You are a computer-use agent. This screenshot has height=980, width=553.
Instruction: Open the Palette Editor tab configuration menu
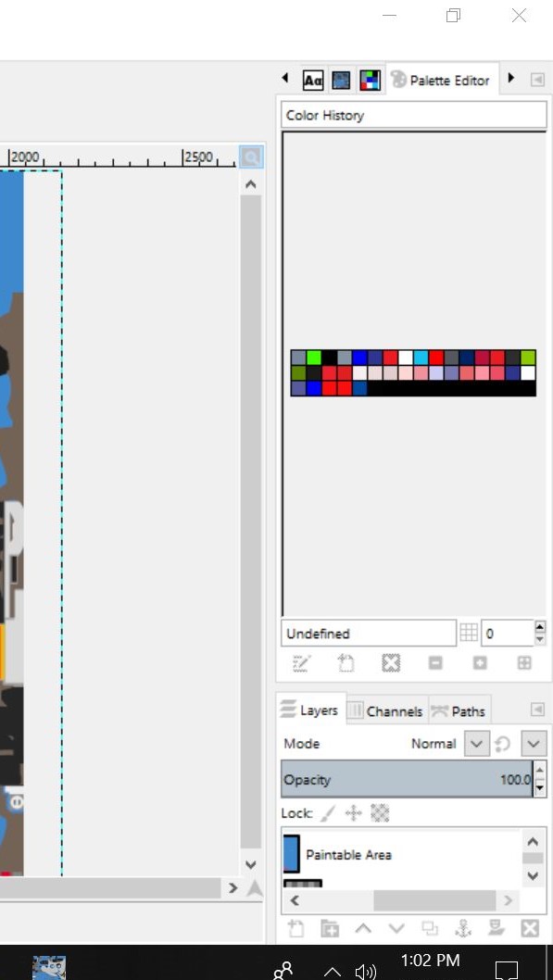(537, 80)
